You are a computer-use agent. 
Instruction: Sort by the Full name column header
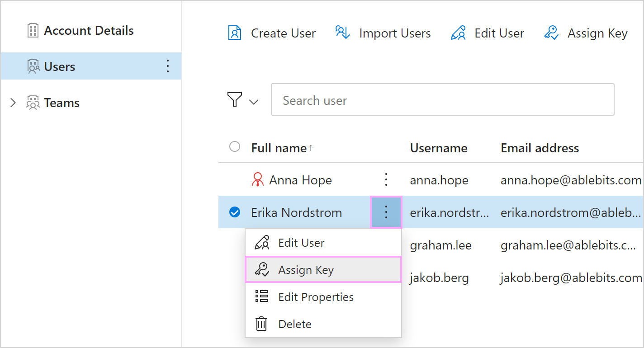pyautogui.click(x=279, y=148)
